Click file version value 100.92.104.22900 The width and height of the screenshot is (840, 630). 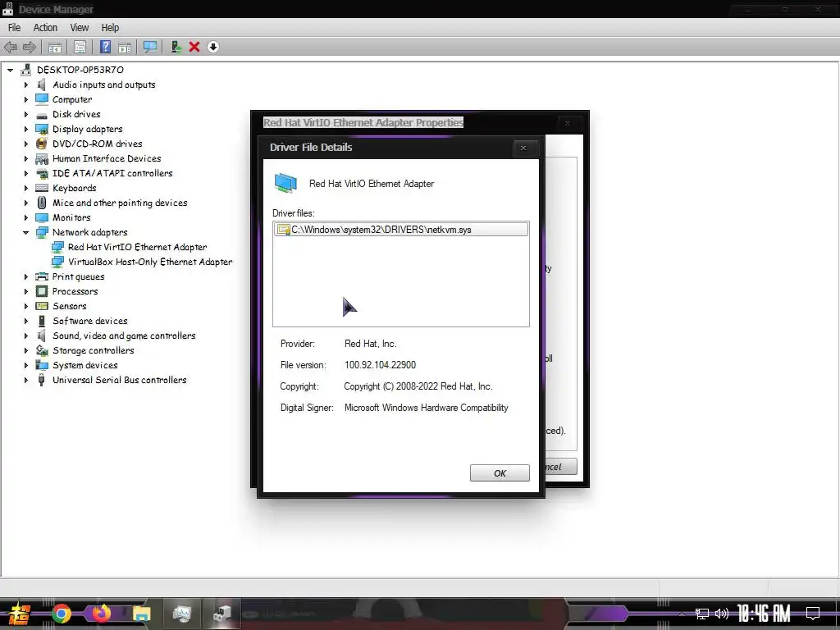tap(381, 365)
